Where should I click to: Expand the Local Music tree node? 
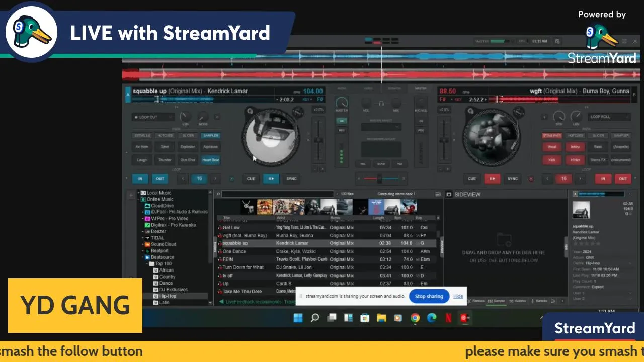click(137, 193)
